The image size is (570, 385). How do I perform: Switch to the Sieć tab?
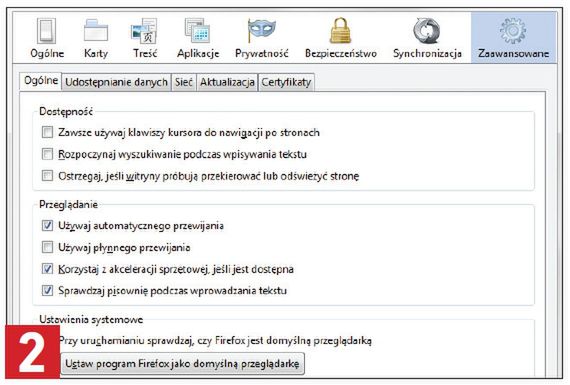(184, 82)
